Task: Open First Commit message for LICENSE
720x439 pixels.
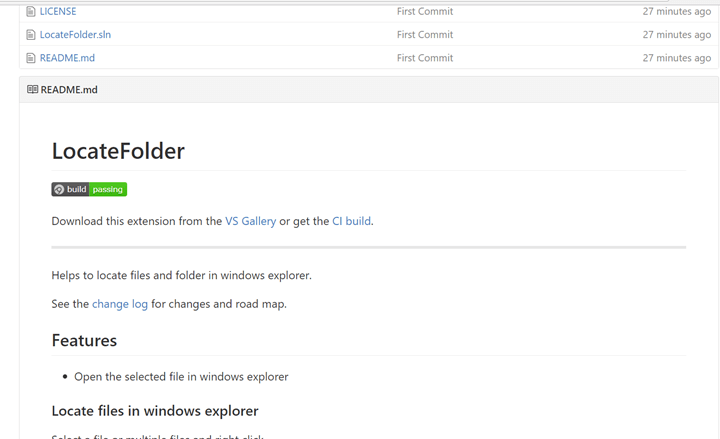Action: [424, 12]
